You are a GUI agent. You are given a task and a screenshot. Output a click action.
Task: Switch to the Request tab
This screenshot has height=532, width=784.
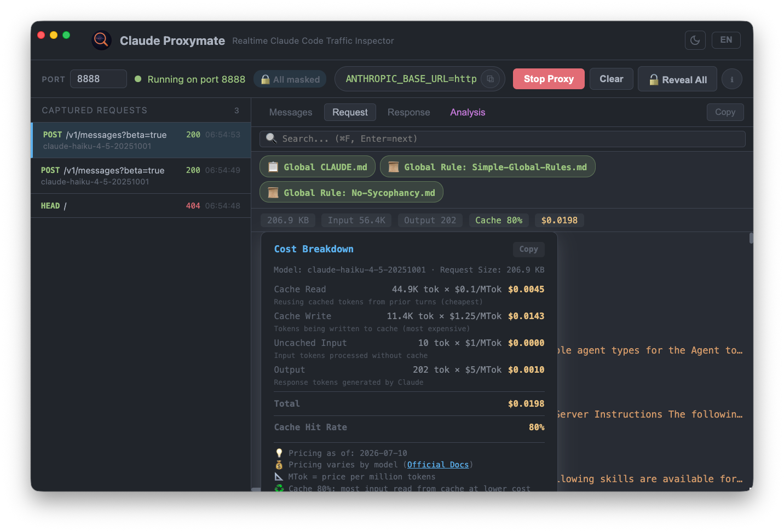pyautogui.click(x=350, y=112)
